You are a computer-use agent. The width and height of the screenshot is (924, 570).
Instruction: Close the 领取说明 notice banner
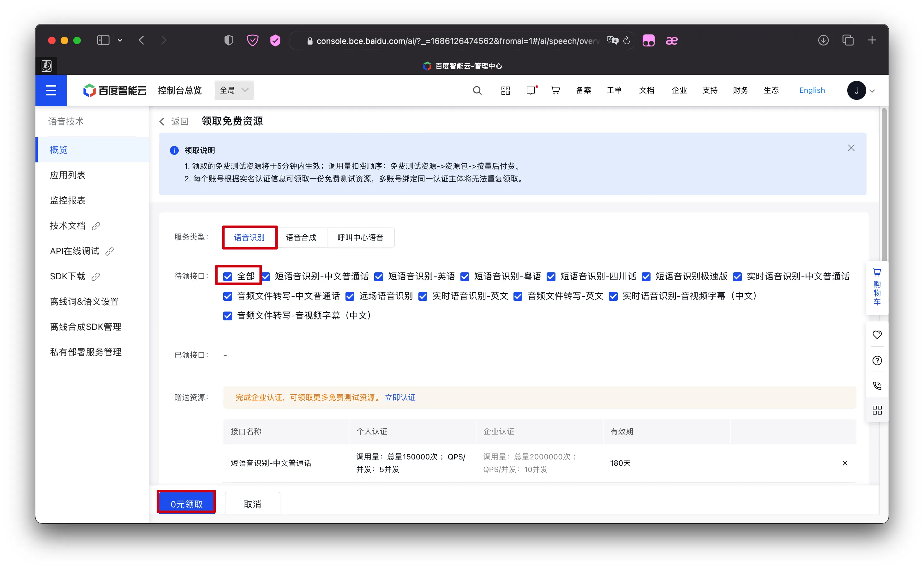coord(851,148)
